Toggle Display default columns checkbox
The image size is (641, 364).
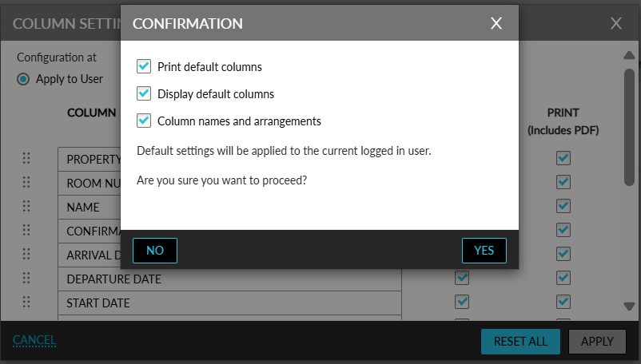(144, 93)
